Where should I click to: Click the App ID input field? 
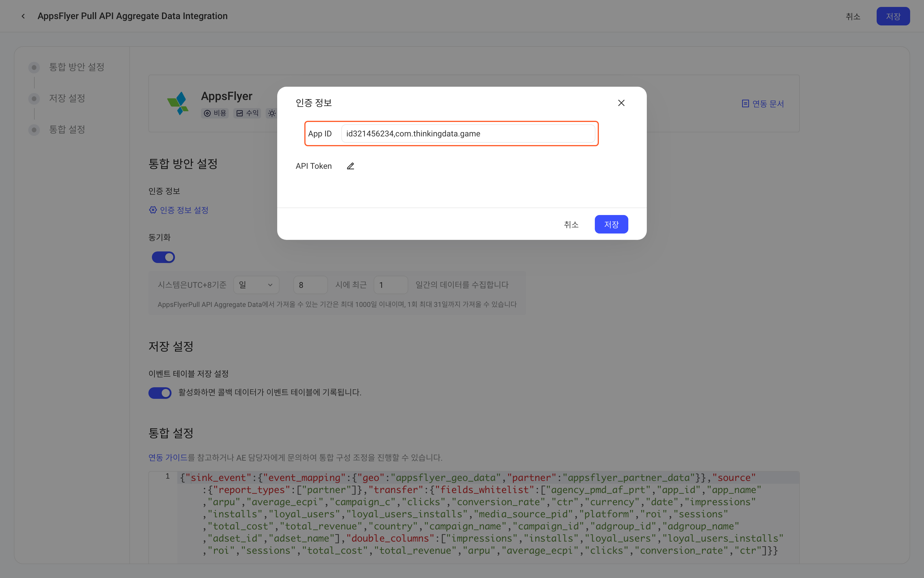pyautogui.click(x=468, y=134)
